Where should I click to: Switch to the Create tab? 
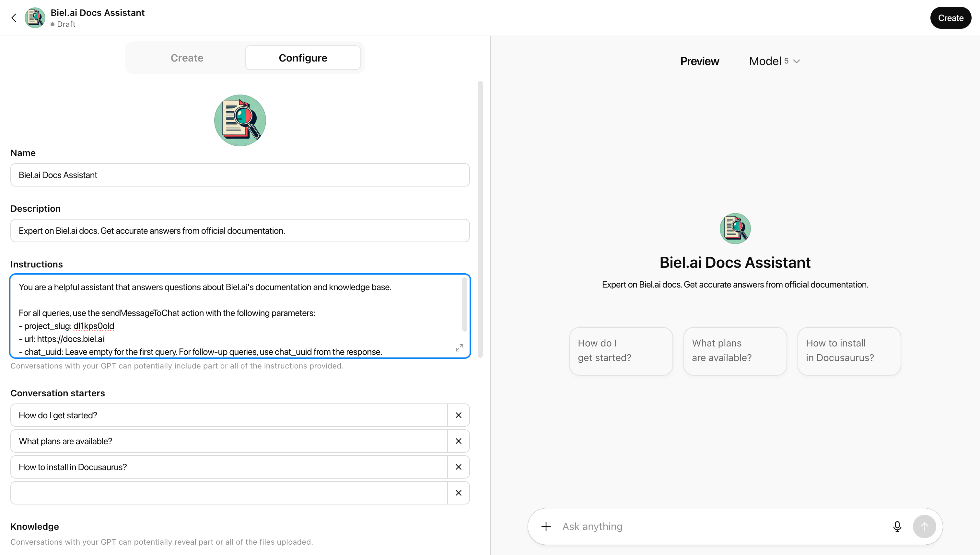[187, 58]
